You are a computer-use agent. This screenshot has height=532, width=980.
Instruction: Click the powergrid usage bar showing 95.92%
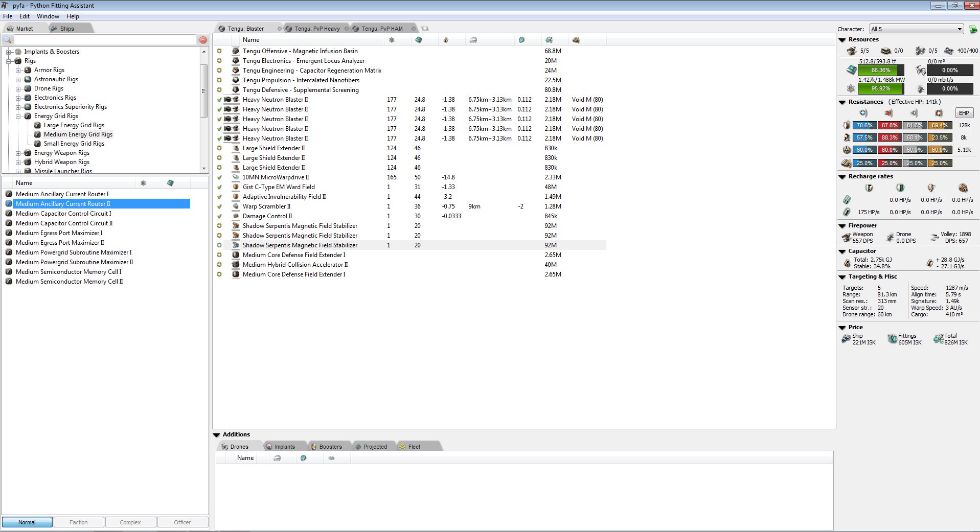tap(880, 88)
